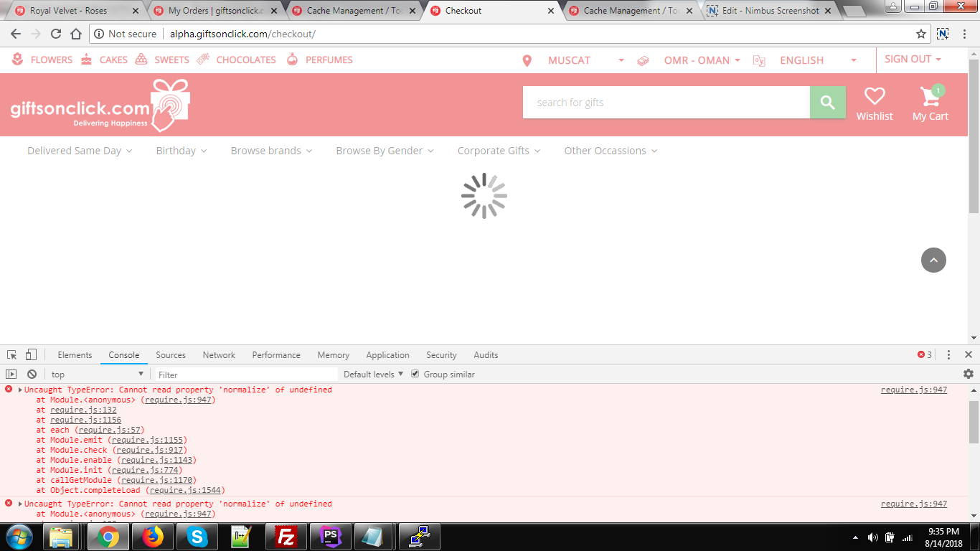
Task: Toggle the device toolbar icon in DevTools
Action: pyautogui.click(x=31, y=355)
